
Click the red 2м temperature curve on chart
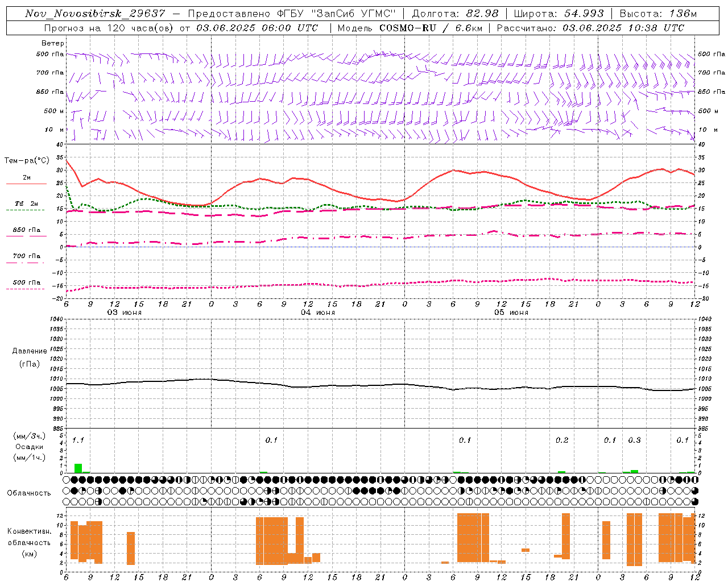380,199
